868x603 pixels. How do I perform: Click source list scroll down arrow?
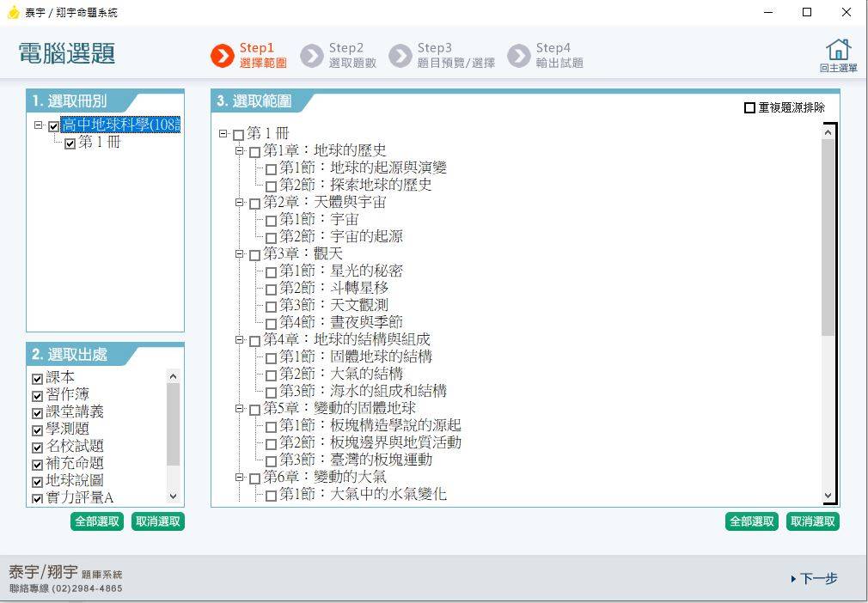[174, 496]
